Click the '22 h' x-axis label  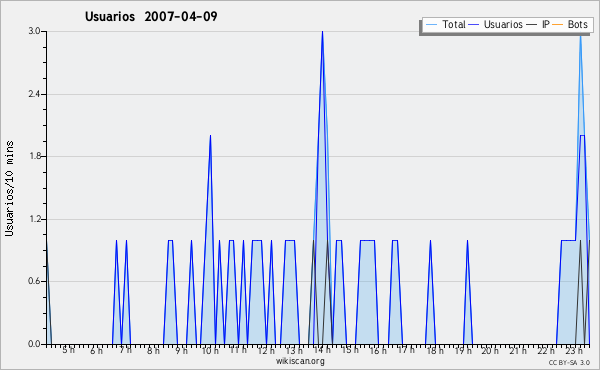(546, 350)
